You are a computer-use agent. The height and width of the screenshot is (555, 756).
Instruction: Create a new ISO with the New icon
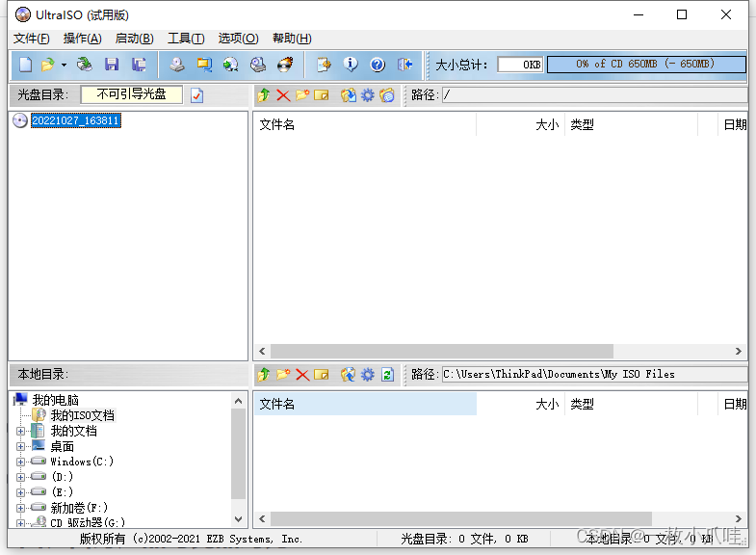point(26,65)
